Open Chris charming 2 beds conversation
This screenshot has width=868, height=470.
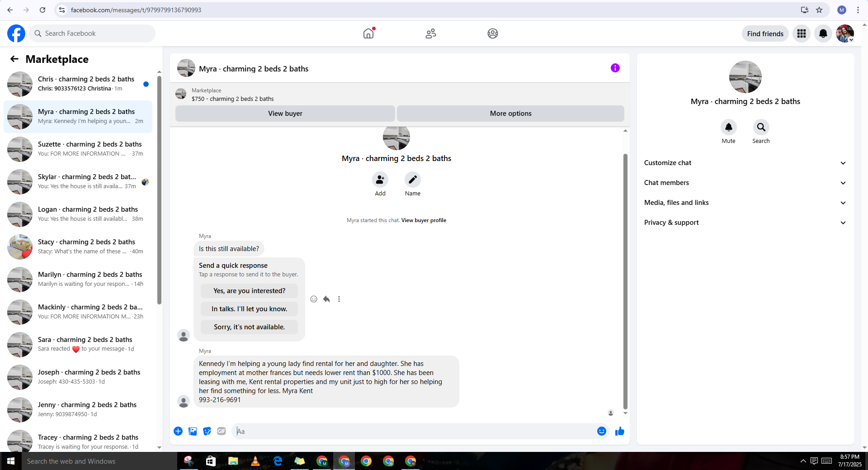pyautogui.click(x=78, y=84)
